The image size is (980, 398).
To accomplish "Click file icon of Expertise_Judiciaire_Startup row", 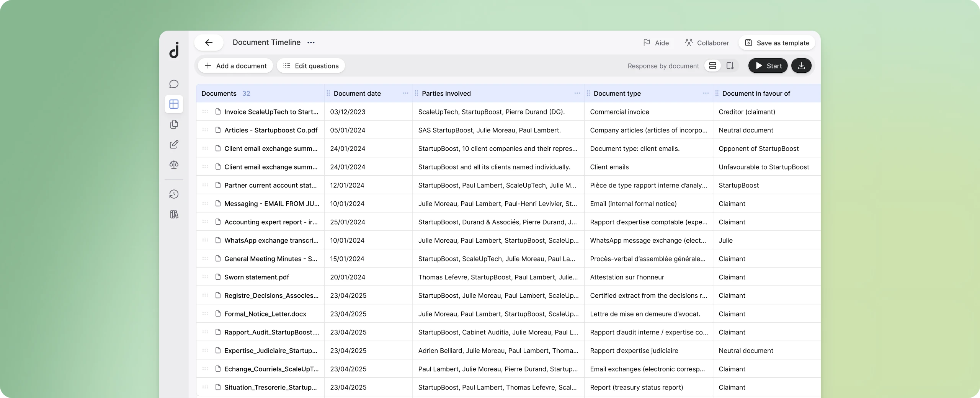I will click(x=218, y=351).
